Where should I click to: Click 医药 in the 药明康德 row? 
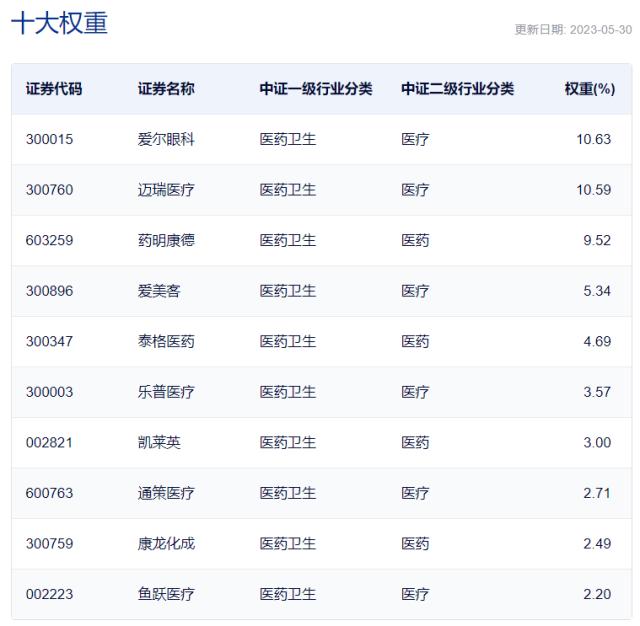415,240
